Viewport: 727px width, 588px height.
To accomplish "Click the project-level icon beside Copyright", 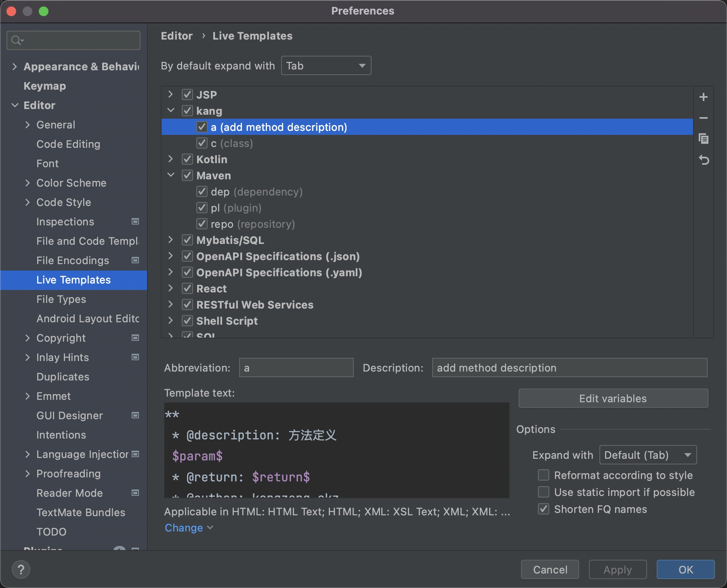I will point(135,338).
